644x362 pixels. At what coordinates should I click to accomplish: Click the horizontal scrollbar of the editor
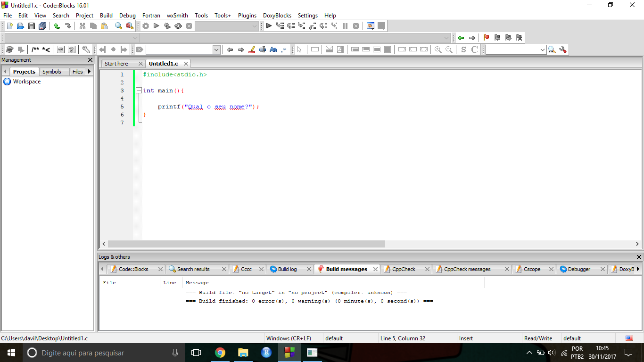tap(246, 244)
